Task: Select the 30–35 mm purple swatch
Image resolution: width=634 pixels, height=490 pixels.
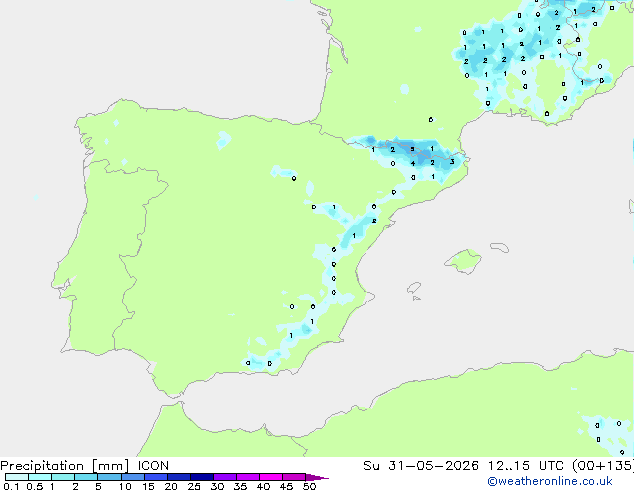Action: 225,477
